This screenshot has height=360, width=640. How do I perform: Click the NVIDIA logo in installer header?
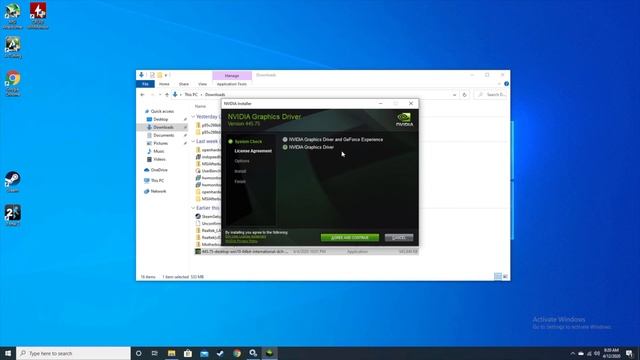pos(404,120)
